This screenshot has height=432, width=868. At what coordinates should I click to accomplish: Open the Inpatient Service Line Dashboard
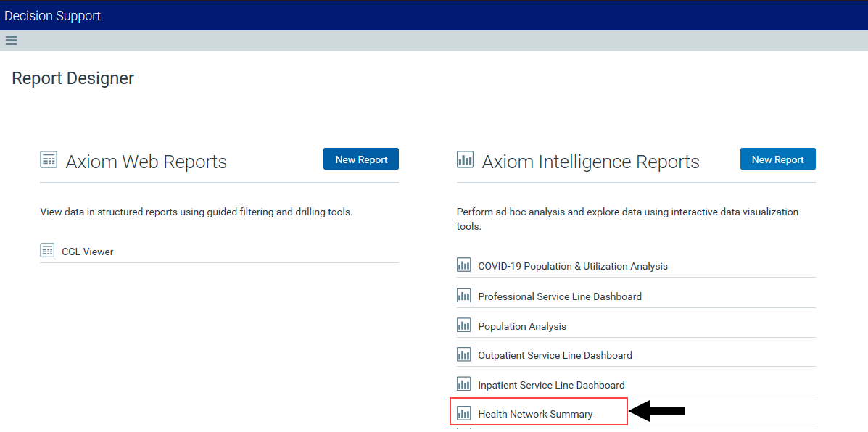click(x=551, y=384)
